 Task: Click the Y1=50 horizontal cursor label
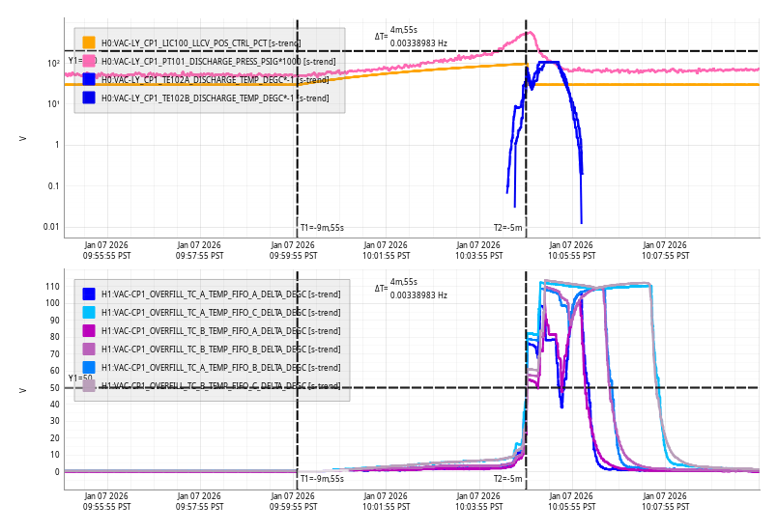[80, 378]
